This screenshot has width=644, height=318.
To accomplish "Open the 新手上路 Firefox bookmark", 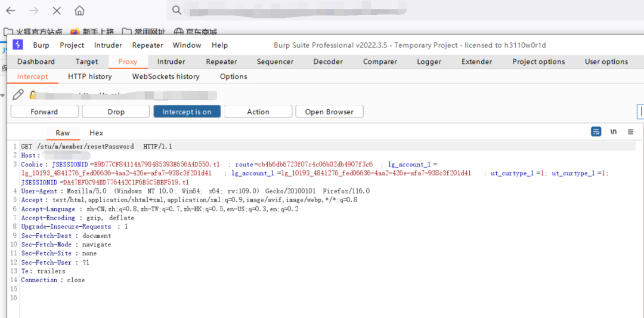I will pos(92,32).
